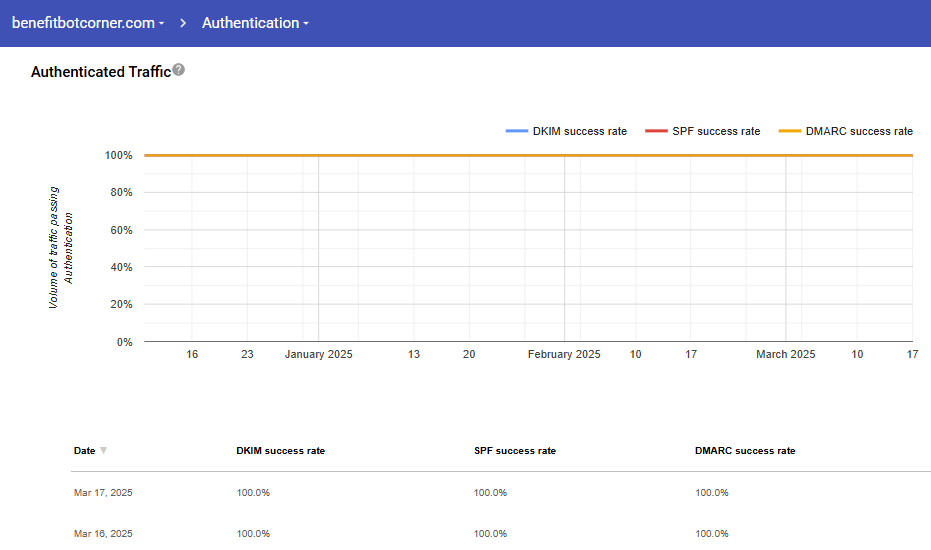The image size is (931, 550).
Task: Open the benefitbotcorner.com domain dropdown
Action: tap(88, 23)
